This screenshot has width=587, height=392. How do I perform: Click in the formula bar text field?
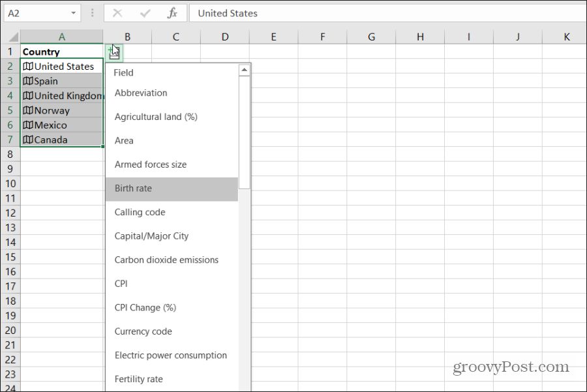pos(385,13)
